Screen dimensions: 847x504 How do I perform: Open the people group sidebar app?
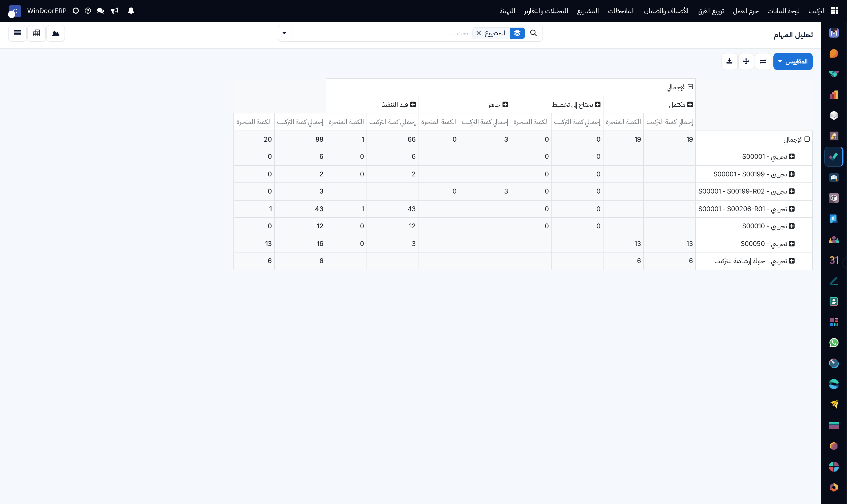click(x=834, y=239)
